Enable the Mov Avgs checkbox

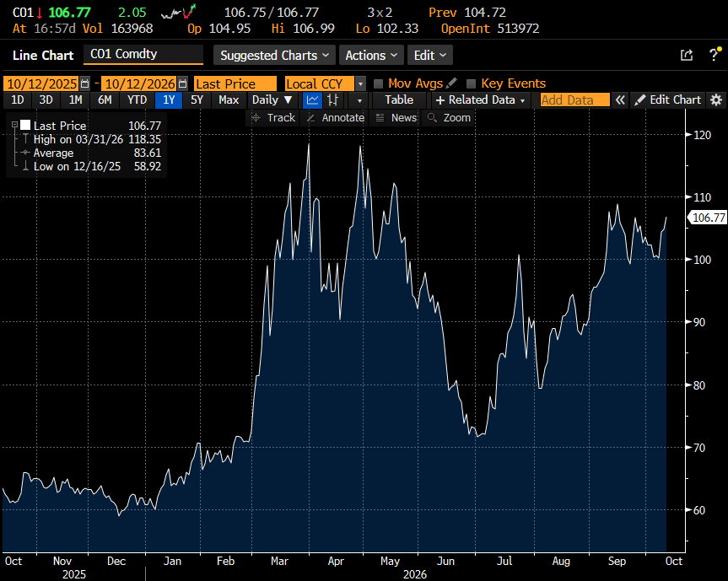(x=379, y=83)
